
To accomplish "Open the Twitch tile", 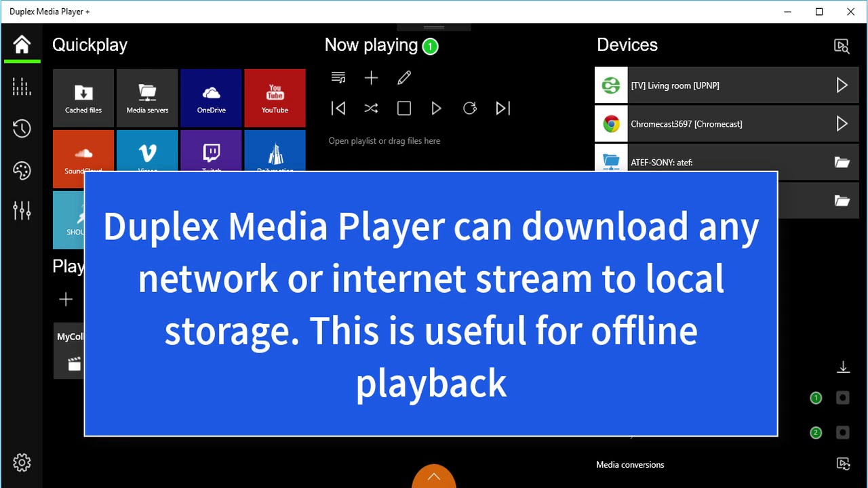I will (211, 151).
